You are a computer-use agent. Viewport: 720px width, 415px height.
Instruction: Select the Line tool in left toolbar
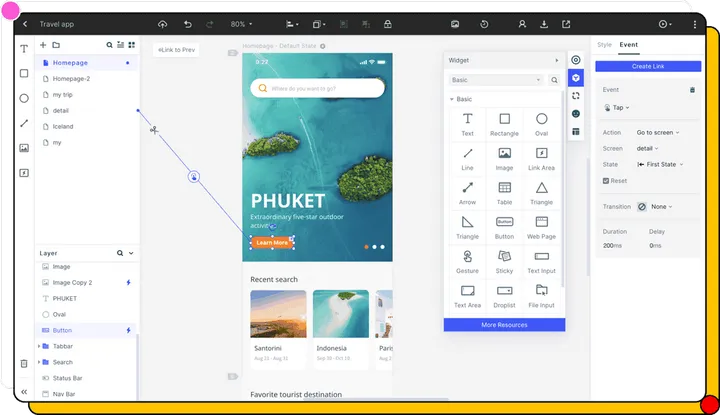[24, 123]
